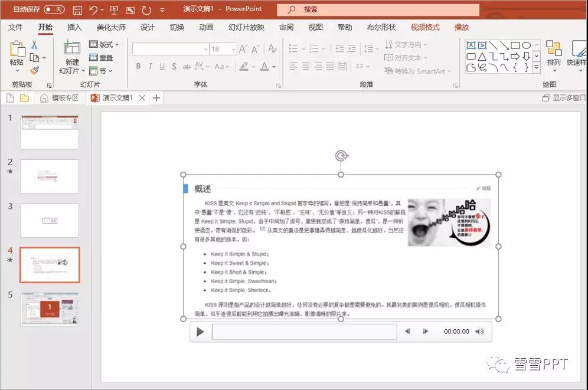Click the Save icon in the title bar

tap(77, 10)
